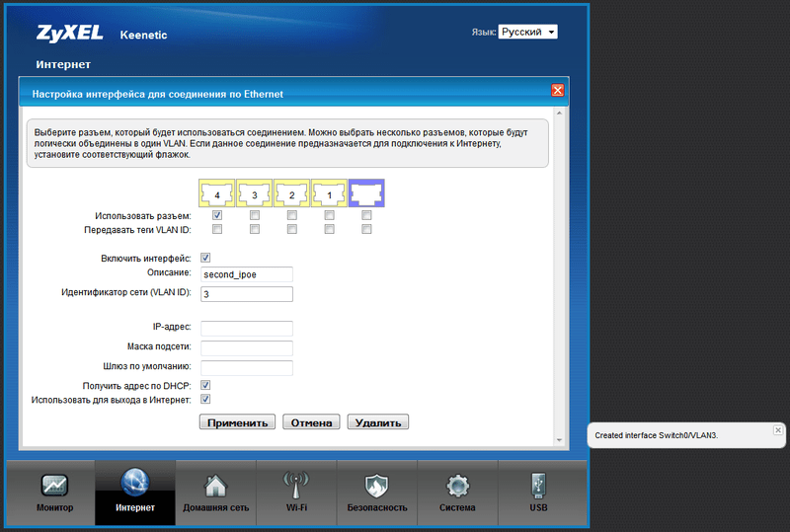Click the Отмена button
The image size is (790, 532).
[311, 422]
